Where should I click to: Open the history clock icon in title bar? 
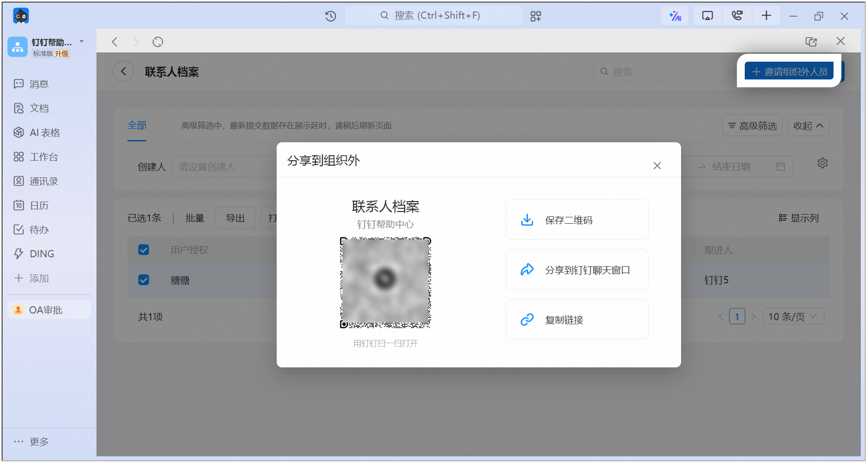[331, 16]
